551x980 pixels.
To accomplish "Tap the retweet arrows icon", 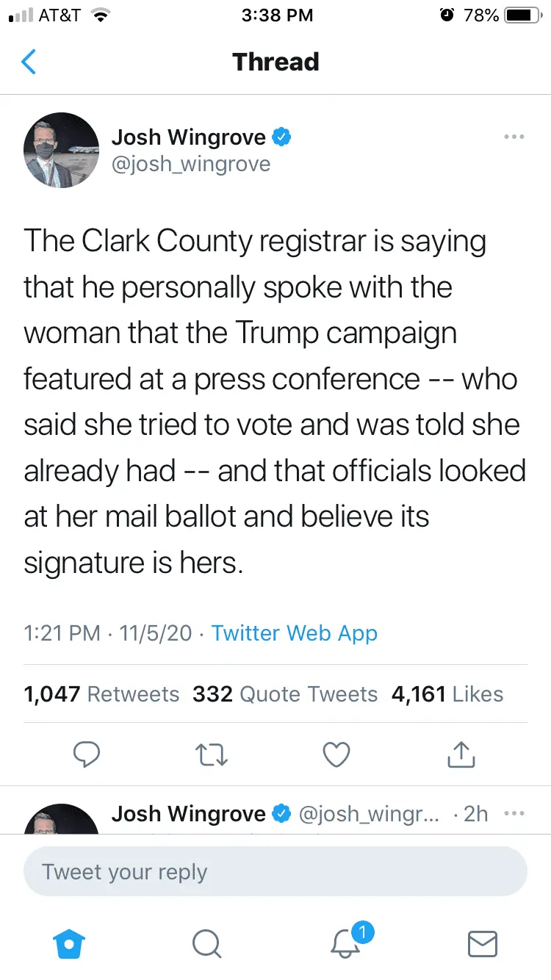I will 212,754.
